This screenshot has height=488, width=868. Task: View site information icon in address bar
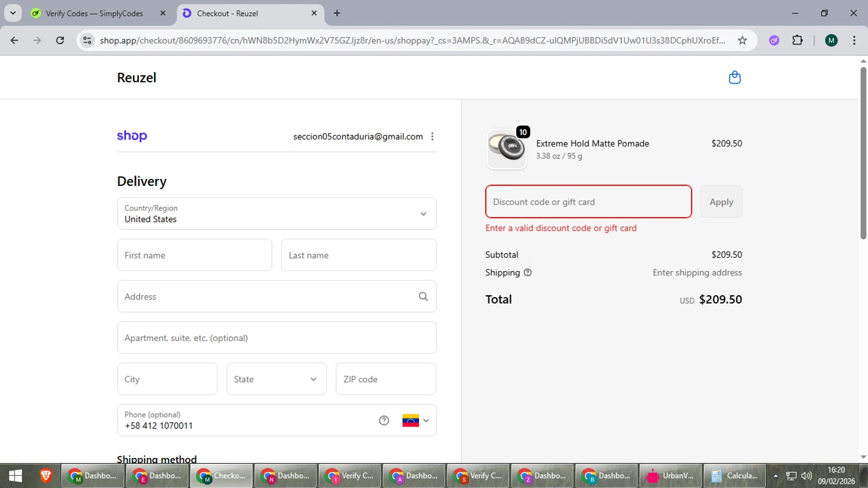[87, 41]
